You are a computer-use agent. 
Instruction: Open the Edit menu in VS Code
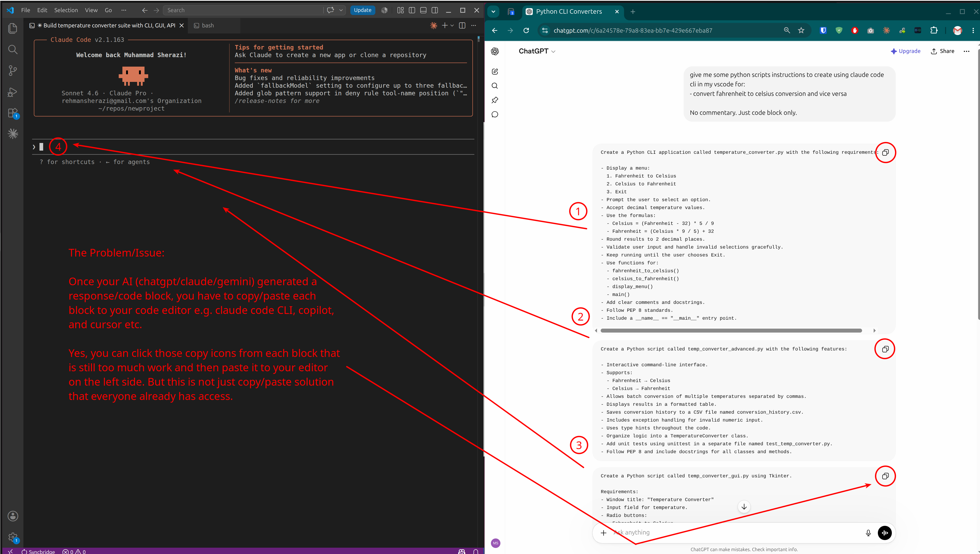click(42, 10)
